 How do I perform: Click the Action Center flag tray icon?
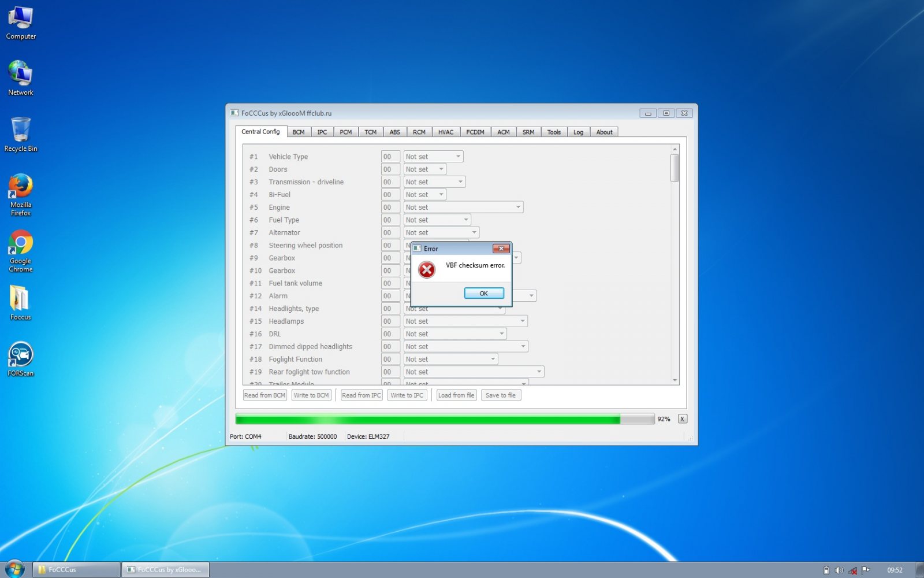pos(866,570)
